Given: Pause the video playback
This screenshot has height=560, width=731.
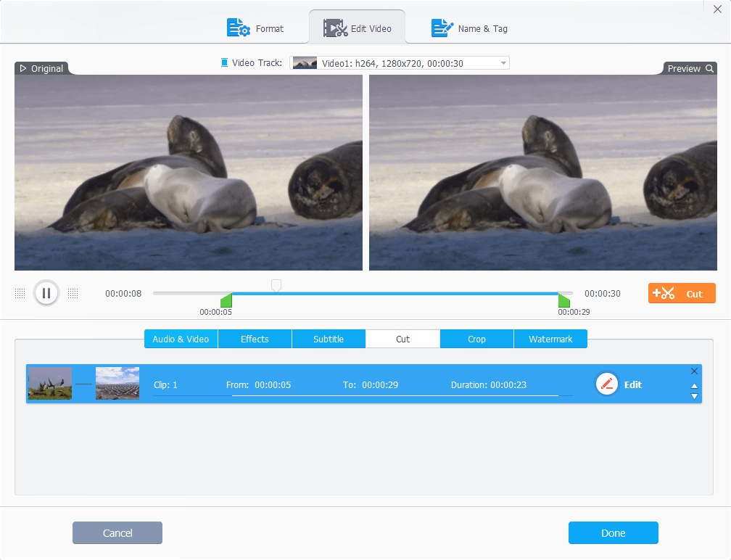Looking at the screenshot, I should pyautogui.click(x=46, y=293).
